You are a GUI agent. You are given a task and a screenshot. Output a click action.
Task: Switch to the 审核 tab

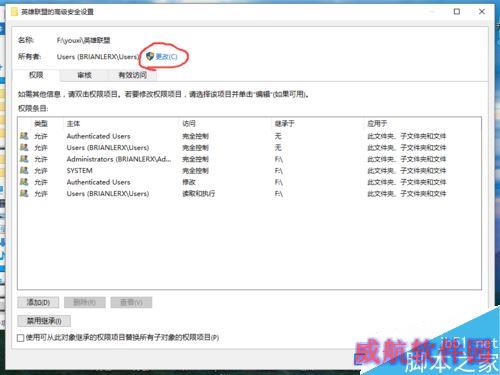(x=84, y=75)
